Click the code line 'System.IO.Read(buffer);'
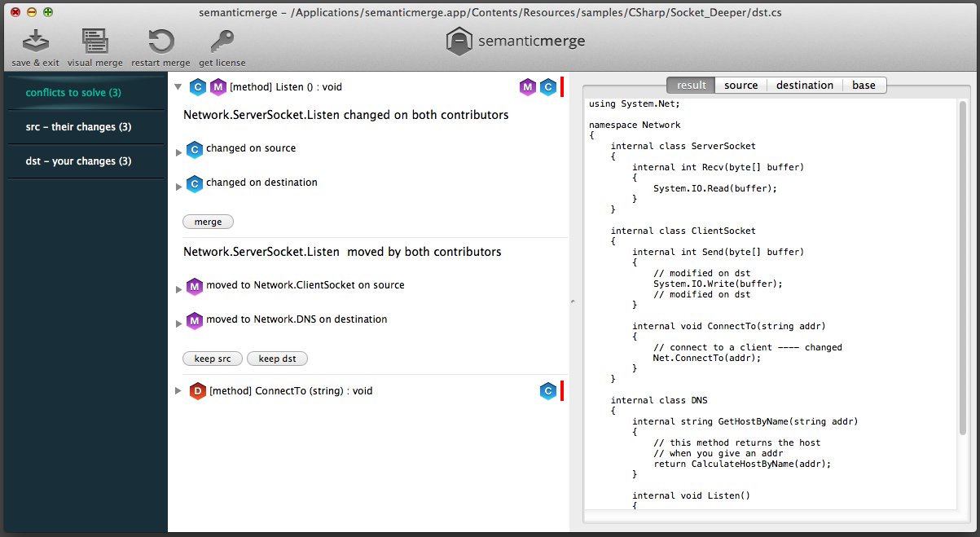Viewport: 980px width, 537px height. point(715,188)
